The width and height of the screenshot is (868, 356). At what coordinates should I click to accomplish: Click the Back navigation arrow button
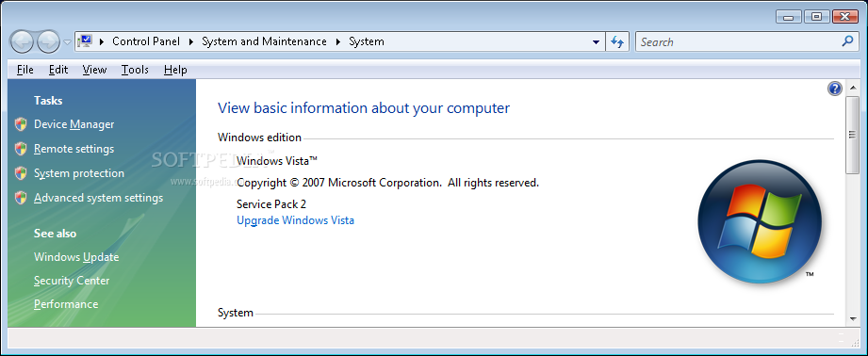tap(23, 41)
